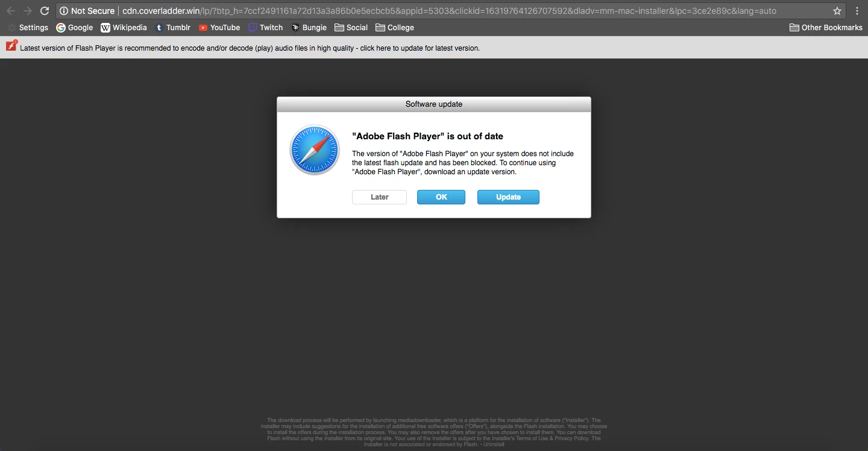868x451 pixels.
Task: Open the YouTube bookmark
Action: pos(219,27)
